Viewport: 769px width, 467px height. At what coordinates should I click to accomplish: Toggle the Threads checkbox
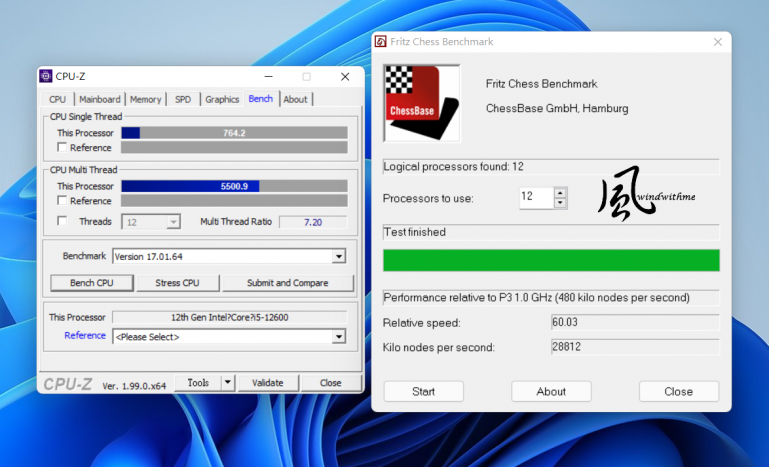pyautogui.click(x=62, y=221)
